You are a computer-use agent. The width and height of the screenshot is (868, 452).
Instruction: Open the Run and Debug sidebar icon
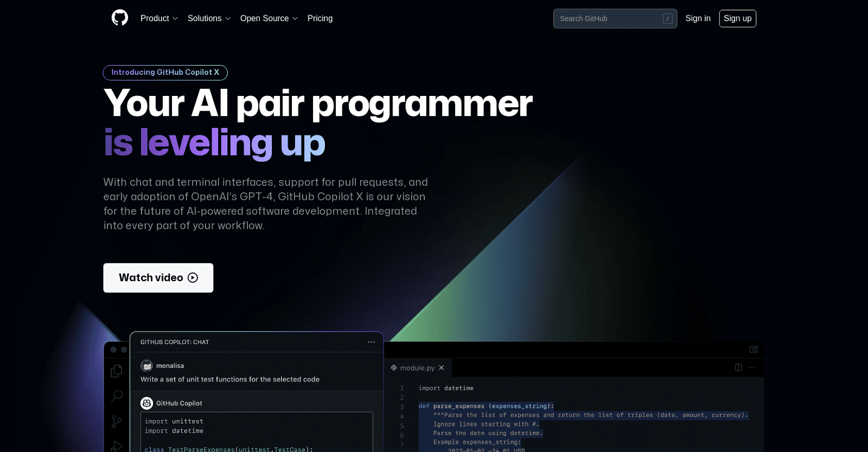pyautogui.click(x=117, y=446)
